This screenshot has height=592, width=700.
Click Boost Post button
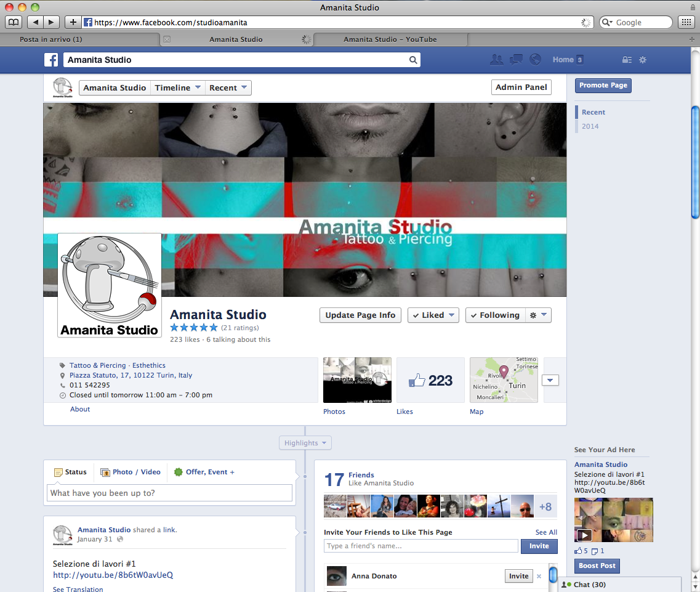[597, 566]
